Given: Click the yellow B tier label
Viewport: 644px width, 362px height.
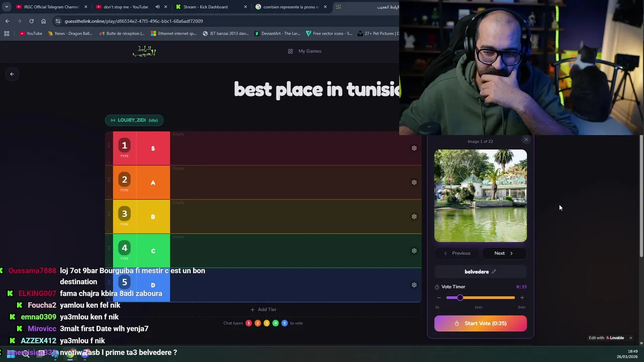Looking at the screenshot, I should click(153, 217).
